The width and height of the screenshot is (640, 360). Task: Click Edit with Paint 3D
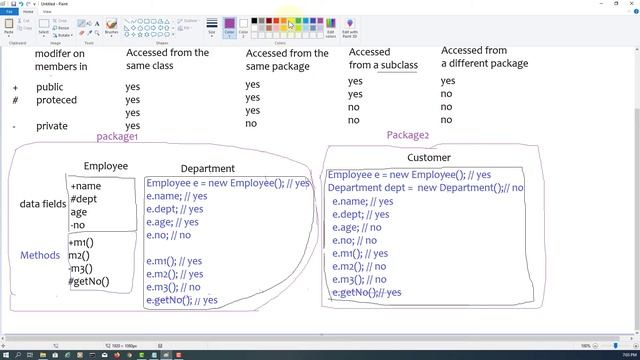pos(350,27)
